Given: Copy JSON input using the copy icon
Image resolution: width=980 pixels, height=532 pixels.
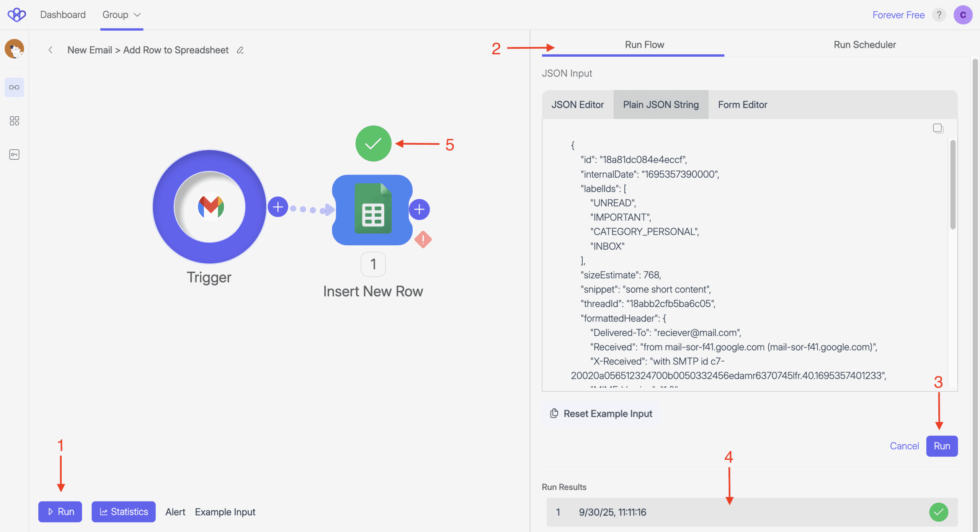Looking at the screenshot, I should tap(938, 128).
